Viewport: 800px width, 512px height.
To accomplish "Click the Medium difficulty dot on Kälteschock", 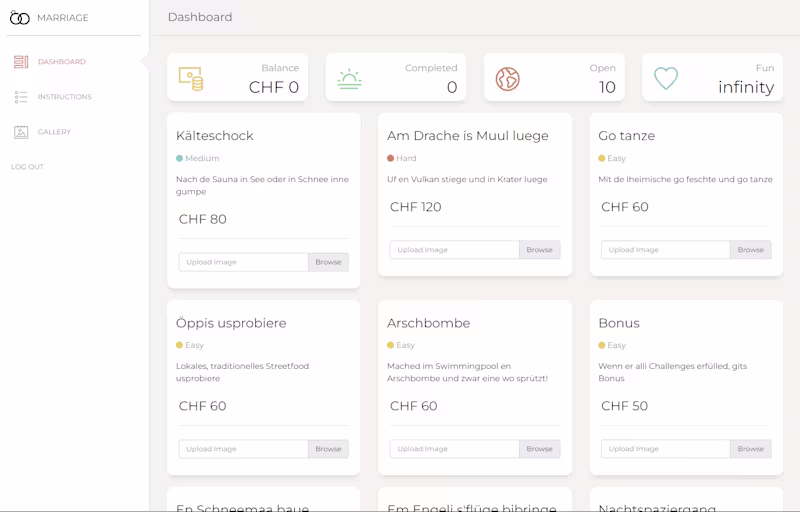I will [180, 158].
